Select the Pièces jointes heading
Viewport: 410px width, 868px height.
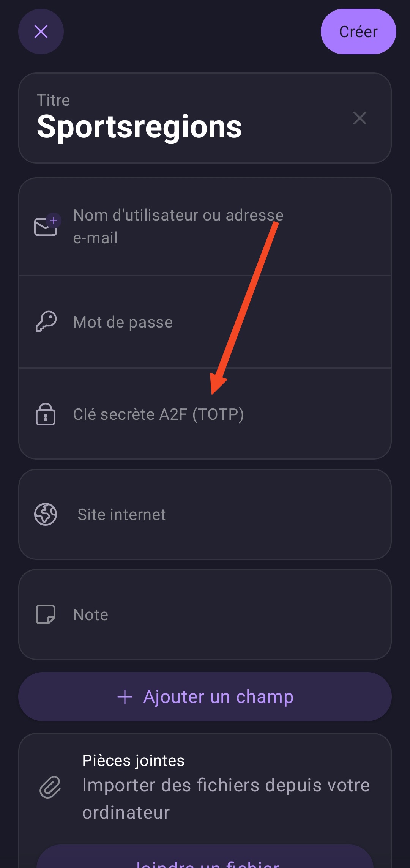pyautogui.click(x=133, y=761)
